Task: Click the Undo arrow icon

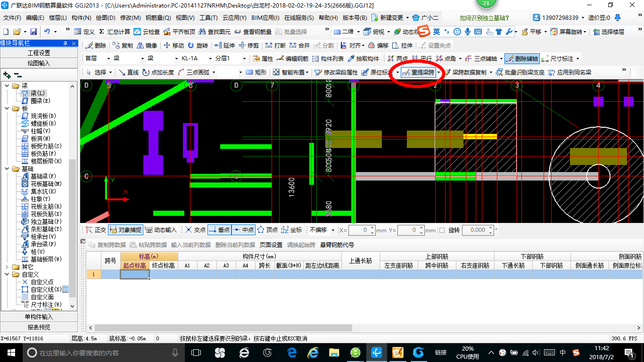Action: [47, 32]
